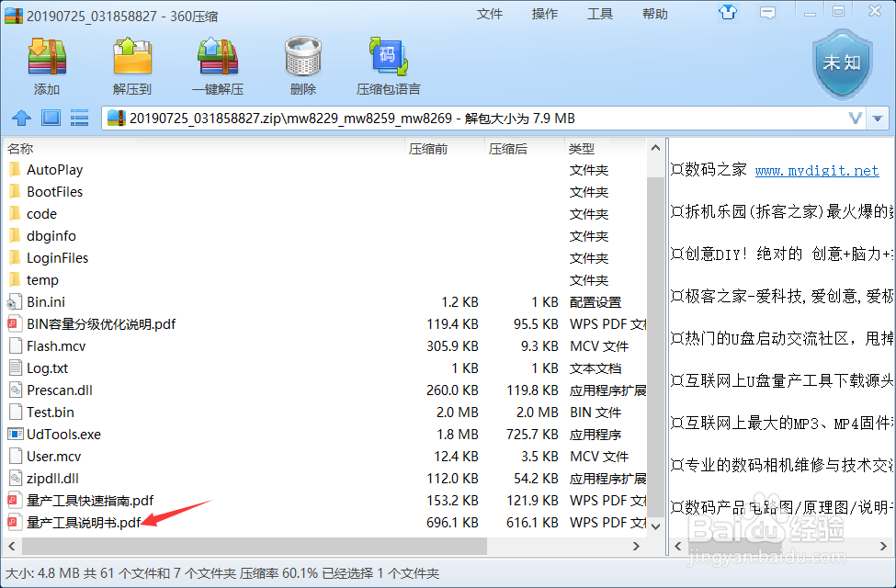The width and height of the screenshot is (896, 588).
Task: Open the 工具 menu
Action: [600, 14]
